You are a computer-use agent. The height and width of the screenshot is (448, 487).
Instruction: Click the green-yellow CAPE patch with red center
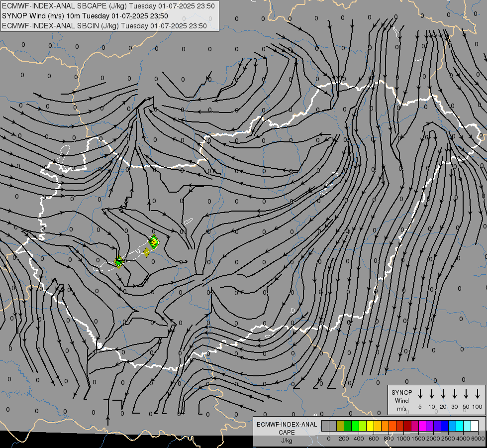153,242
